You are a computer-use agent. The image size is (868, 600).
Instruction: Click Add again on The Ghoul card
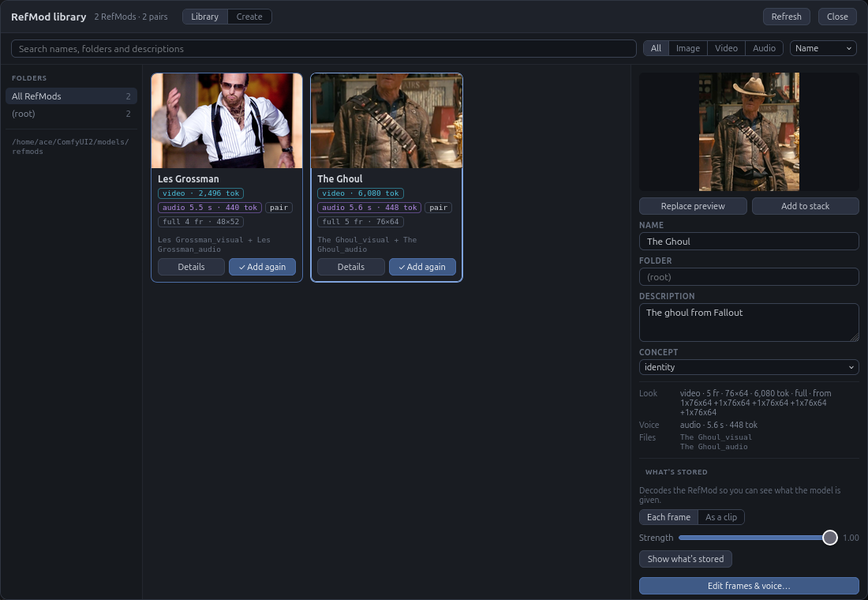click(x=422, y=267)
